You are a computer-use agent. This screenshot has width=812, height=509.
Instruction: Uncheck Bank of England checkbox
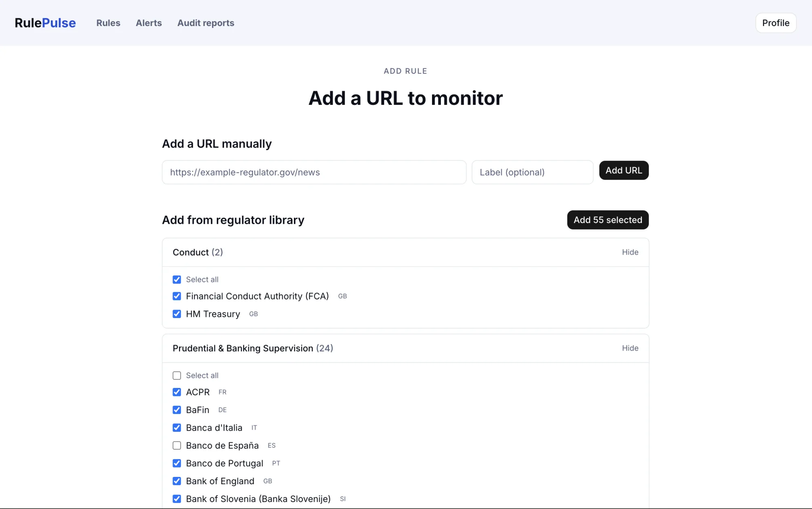[177, 481]
